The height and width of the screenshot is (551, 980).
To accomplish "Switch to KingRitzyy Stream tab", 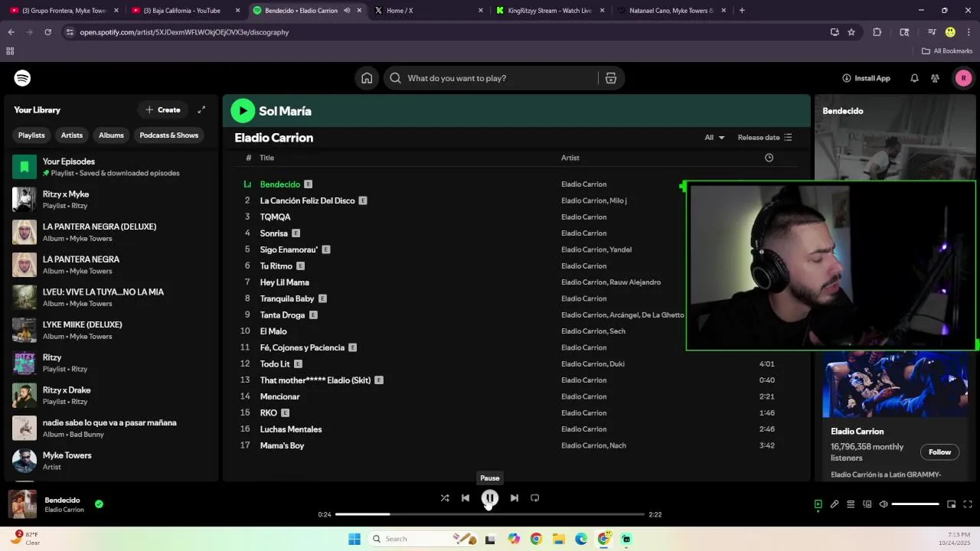I will [x=550, y=11].
